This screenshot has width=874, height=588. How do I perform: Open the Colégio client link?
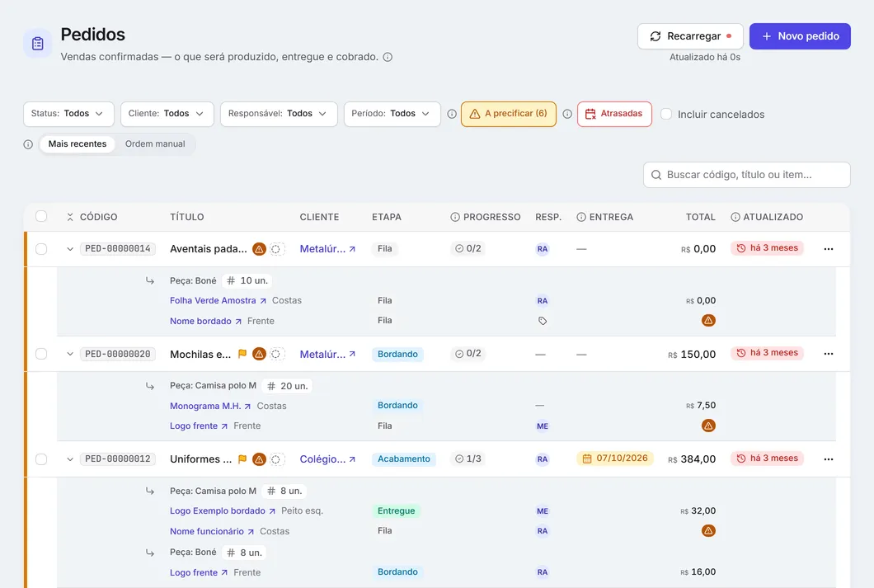coord(328,459)
